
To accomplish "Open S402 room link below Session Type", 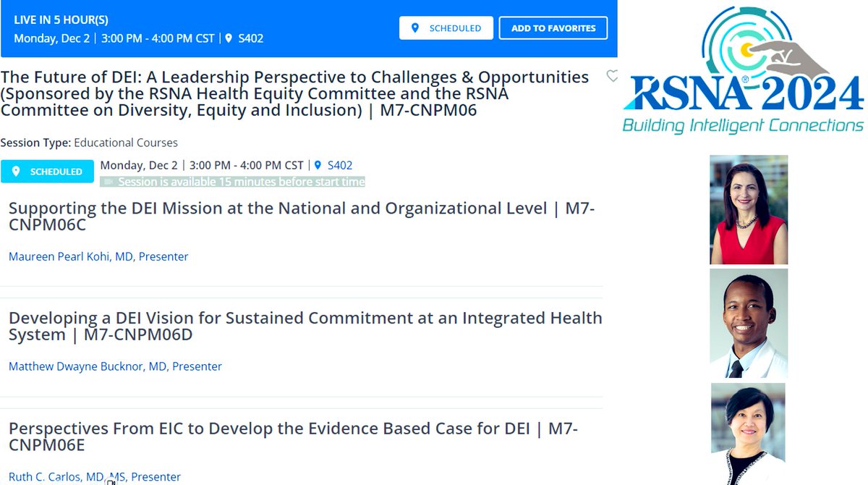I will tap(340, 165).
